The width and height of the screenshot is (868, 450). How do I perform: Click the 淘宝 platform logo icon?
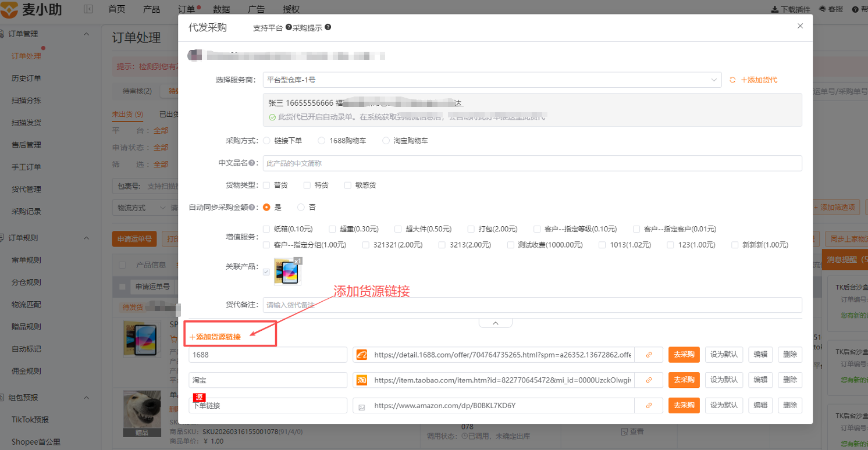click(362, 380)
